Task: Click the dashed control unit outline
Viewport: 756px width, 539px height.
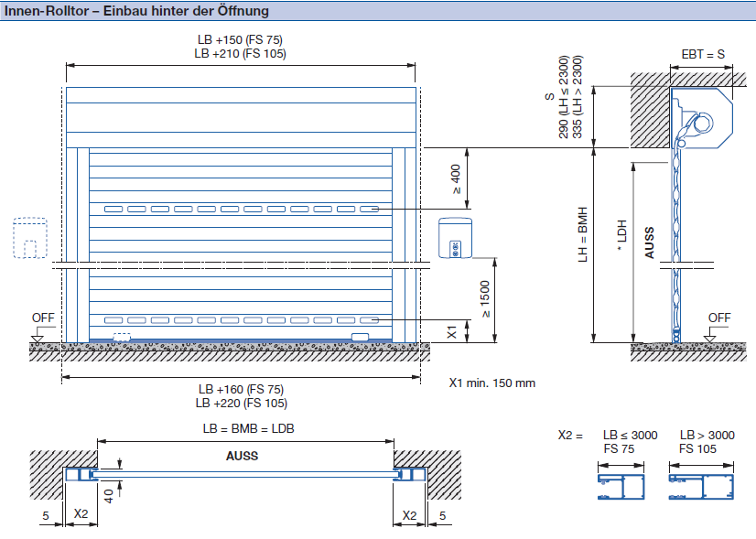Action: pyautogui.click(x=30, y=238)
